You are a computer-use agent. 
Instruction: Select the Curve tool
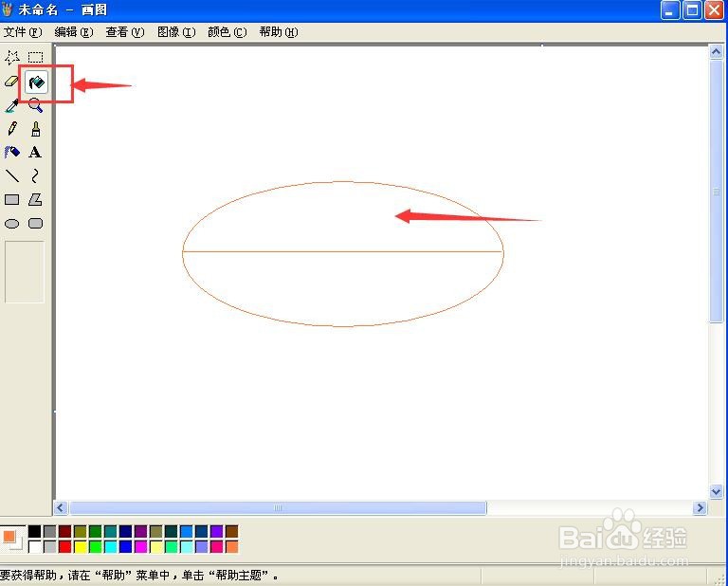[x=36, y=176]
